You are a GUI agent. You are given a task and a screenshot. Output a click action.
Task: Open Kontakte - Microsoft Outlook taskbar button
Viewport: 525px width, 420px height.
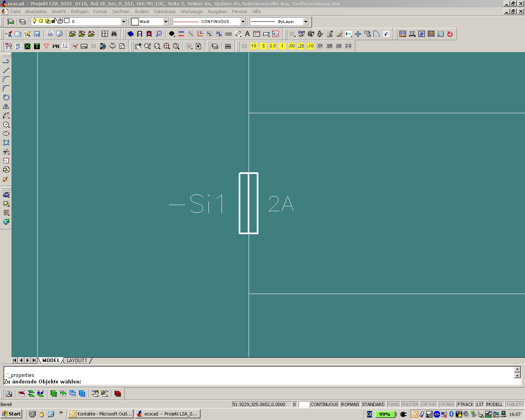click(101, 414)
